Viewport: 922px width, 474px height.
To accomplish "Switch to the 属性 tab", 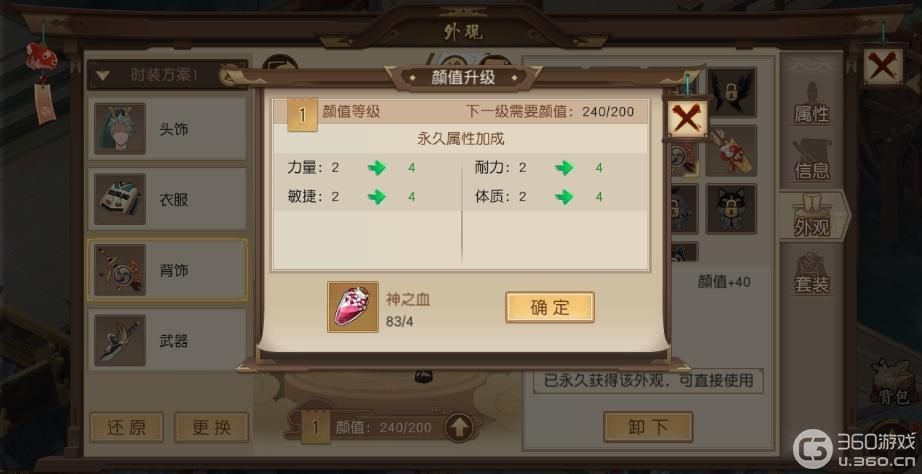I will [812, 103].
